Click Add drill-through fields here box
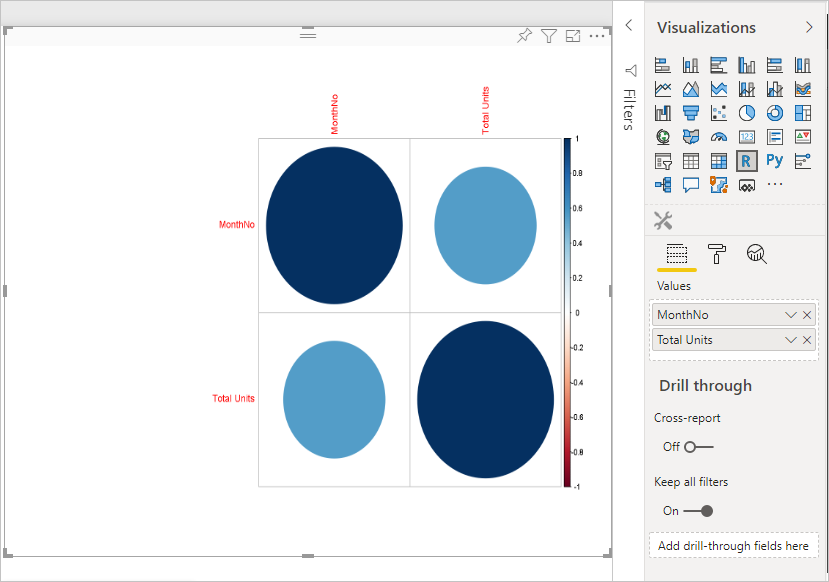829x582 pixels. 733,545
